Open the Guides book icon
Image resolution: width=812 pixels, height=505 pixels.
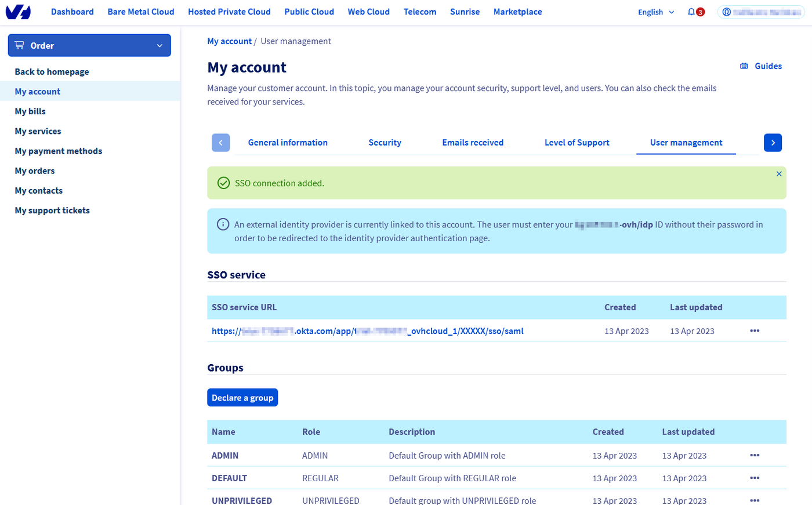pos(744,66)
